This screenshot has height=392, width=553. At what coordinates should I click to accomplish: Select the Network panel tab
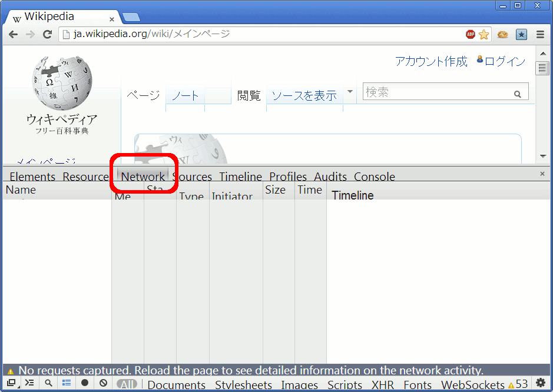point(143,177)
